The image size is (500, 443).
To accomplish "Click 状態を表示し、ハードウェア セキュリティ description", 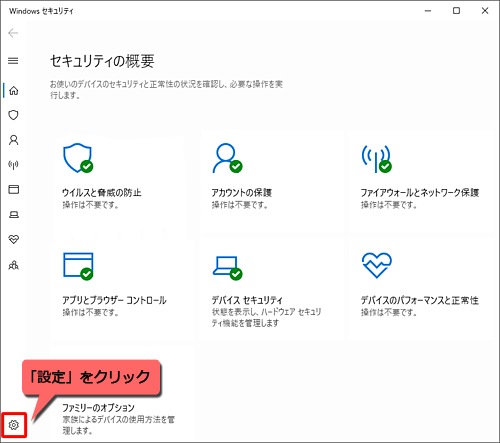I will click(266, 317).
